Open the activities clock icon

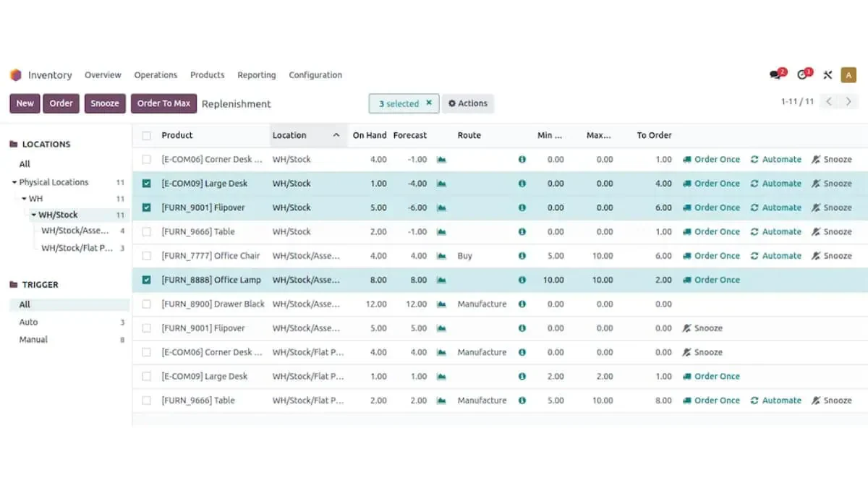(x=804, y=74)
